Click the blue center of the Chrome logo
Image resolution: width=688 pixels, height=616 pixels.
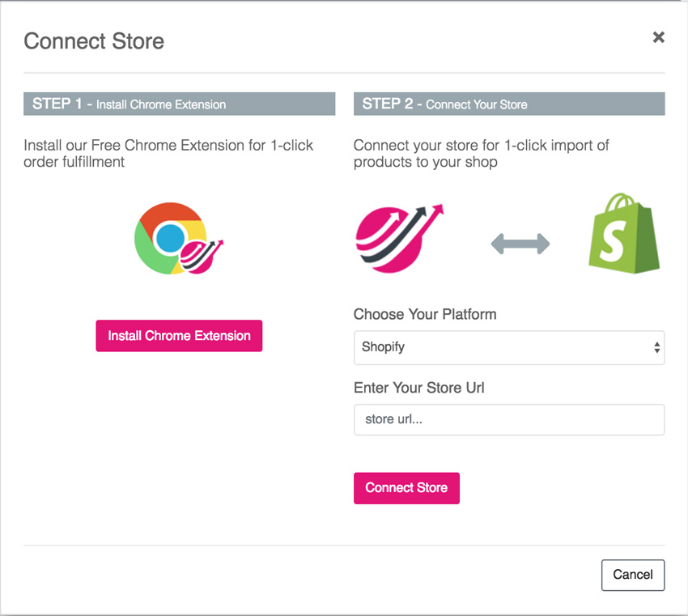point(170,237)
